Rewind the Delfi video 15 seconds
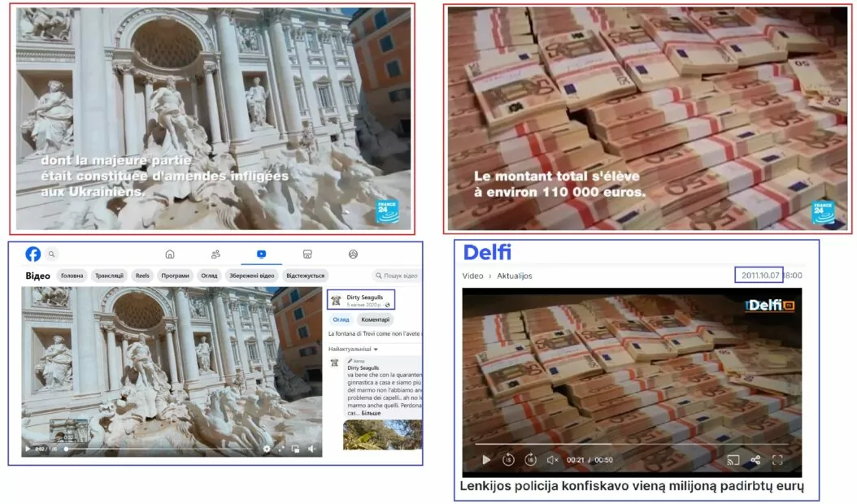This screenshot has height=504, width=857. [x=508, y=460]
